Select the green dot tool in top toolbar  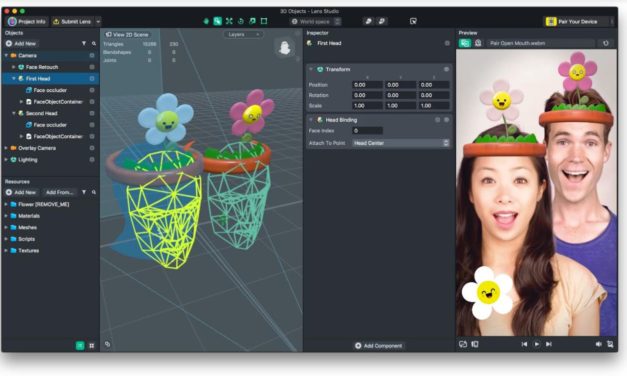206,21
